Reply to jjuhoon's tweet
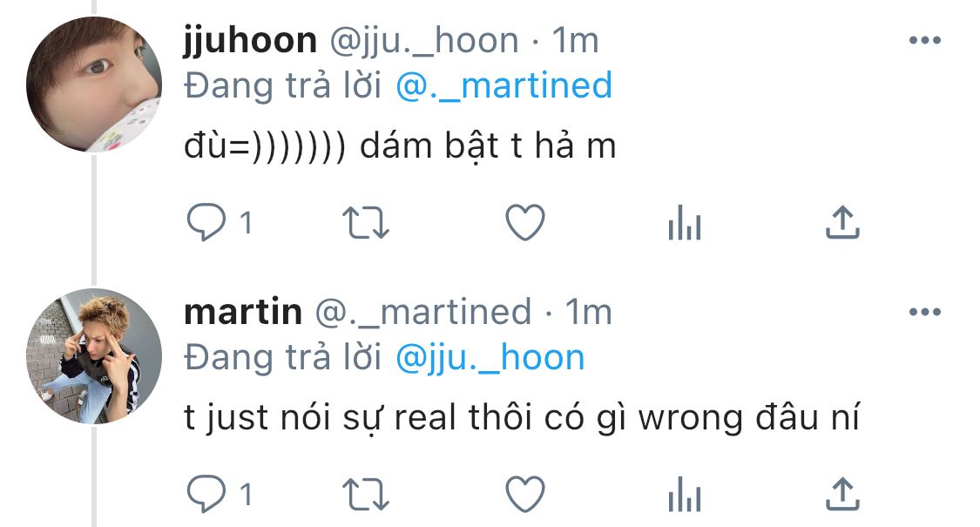Viewport: 980px width, 527px height. (x=206, y=222)
